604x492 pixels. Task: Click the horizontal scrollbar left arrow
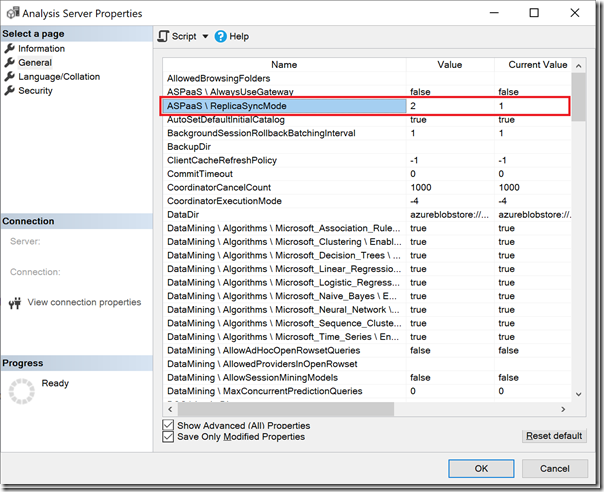pyautogui.click(x=170, y=409)
